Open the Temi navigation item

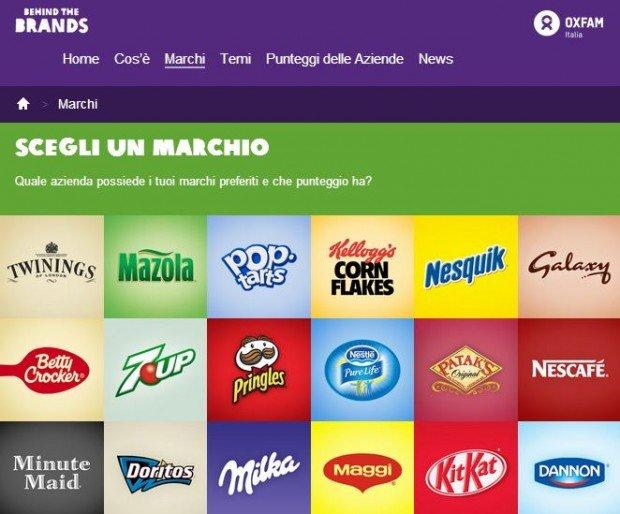(x=235, y=59)
